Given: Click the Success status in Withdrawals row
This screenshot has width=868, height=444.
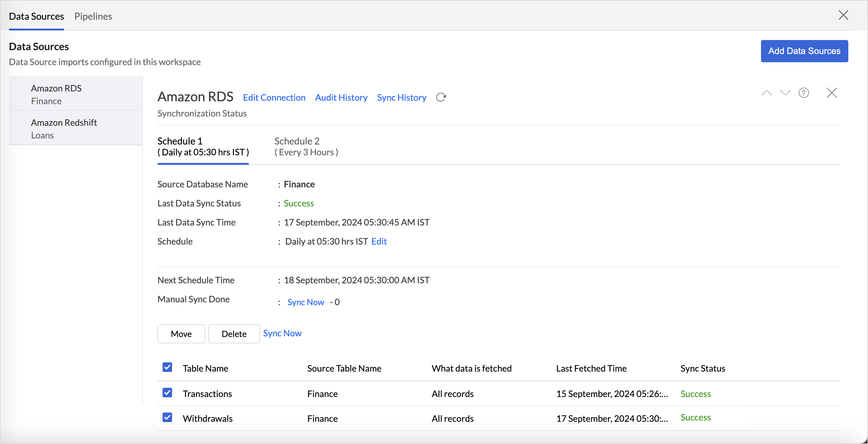Looking at the screenshot, I should click(696, 417).
